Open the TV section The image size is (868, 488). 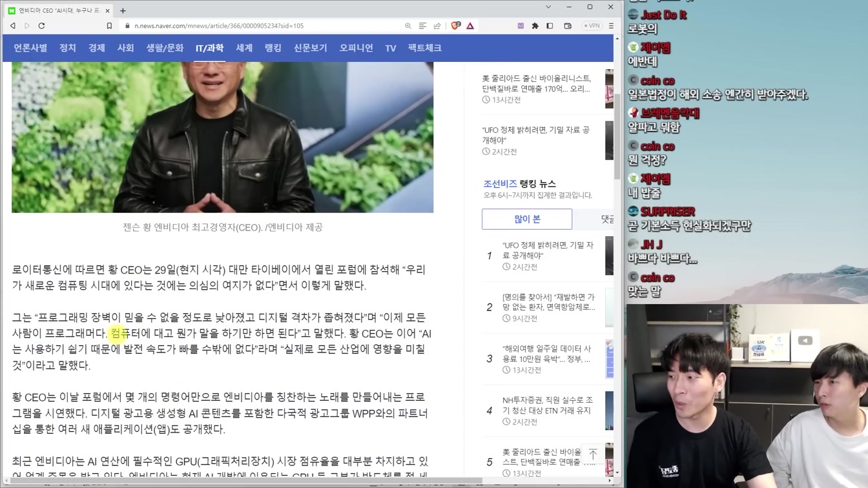(x=391, y=48)
